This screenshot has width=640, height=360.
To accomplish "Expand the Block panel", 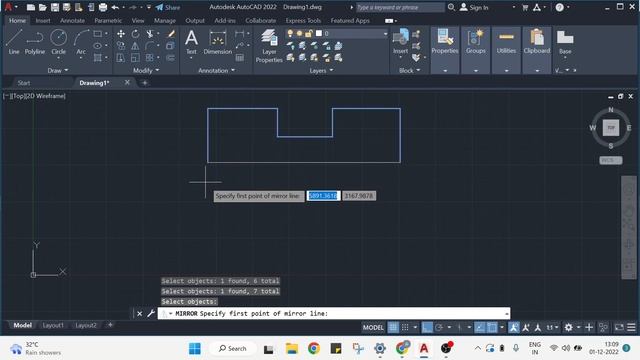I will 409,71.
